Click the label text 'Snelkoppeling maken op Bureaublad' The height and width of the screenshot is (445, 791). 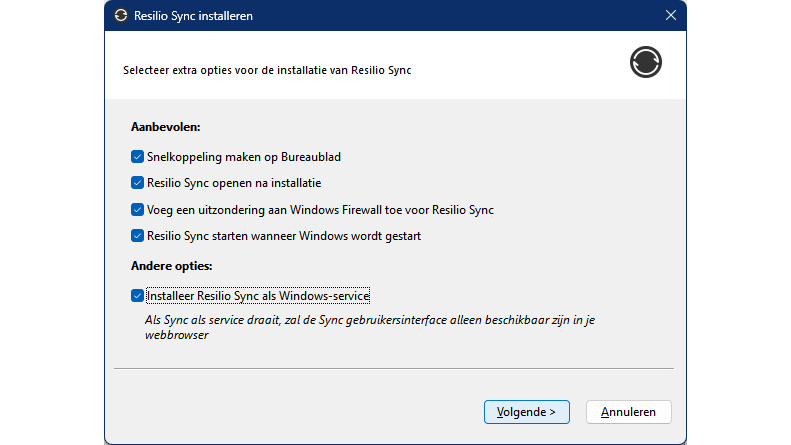(x=244, y=157)
